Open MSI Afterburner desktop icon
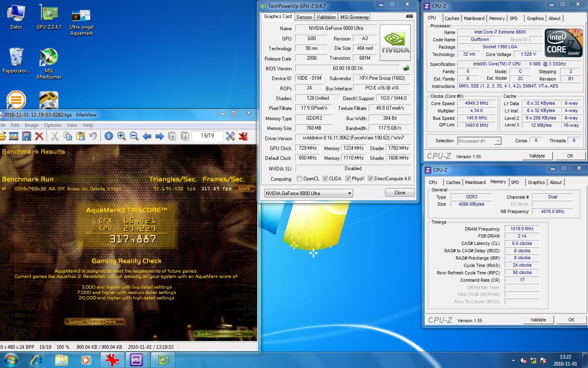This screenshot has width=588, height=368. pyautogui.click(x=49, y=63)
